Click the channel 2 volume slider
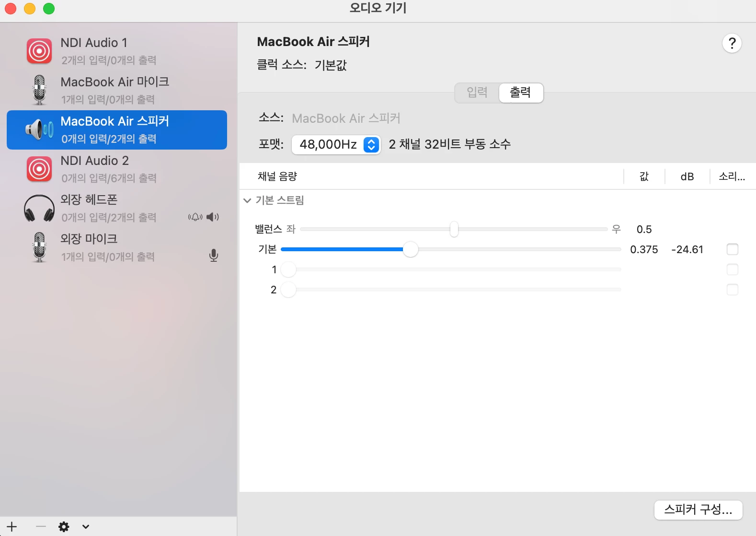Image resolution: width=756 pixels, height=536 pixels. click(451, 290)
